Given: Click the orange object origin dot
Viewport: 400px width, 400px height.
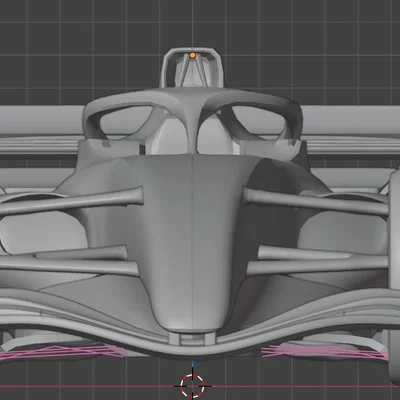Looking at the screenshot, I should coord(193,55).
